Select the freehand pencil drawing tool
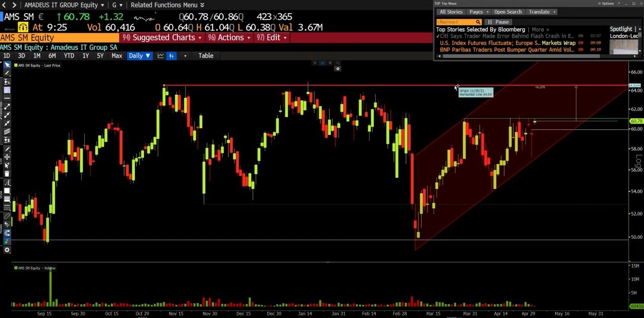The width and height of the screenshot is (644, 318). [x=7, y=73]
